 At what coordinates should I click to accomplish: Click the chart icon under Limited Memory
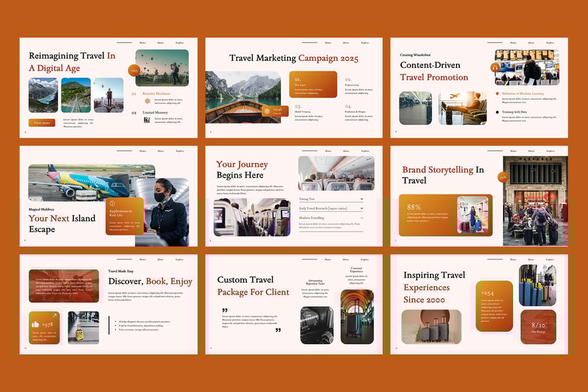point(148,120)
